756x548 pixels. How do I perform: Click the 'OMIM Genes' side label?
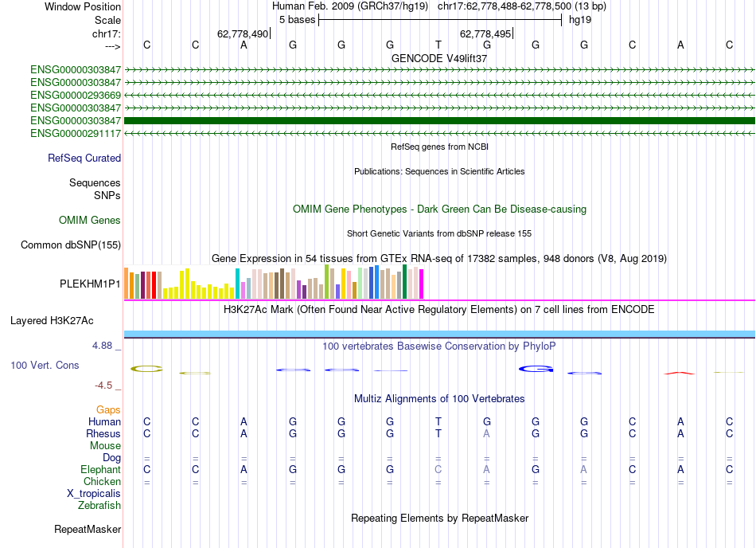pyautogui.click(x=90, y=221)
